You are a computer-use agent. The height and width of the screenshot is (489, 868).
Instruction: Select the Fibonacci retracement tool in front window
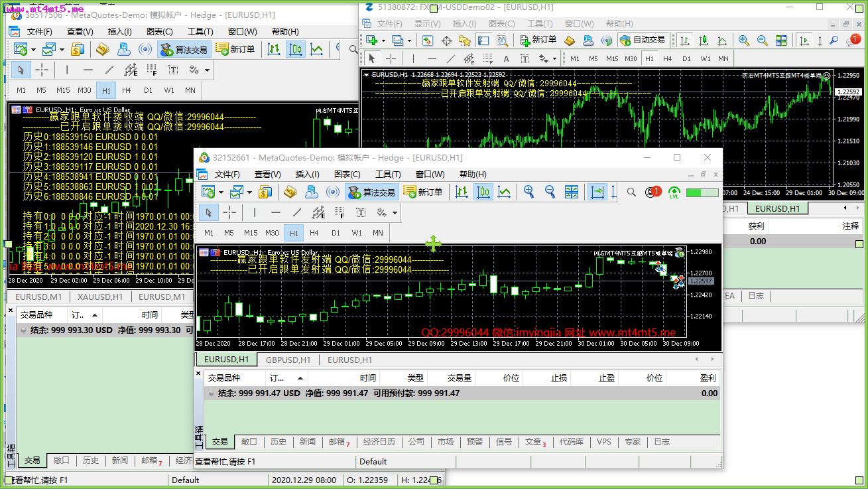point(340,212)
